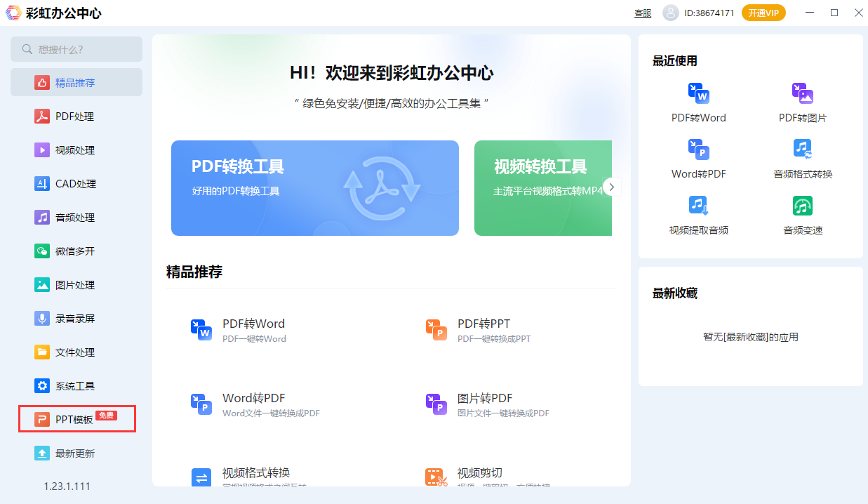This screenshot has height=504, width=868.
Task: Click the 精品推荐 section heading in main area
Action: [x=194, y=272]
